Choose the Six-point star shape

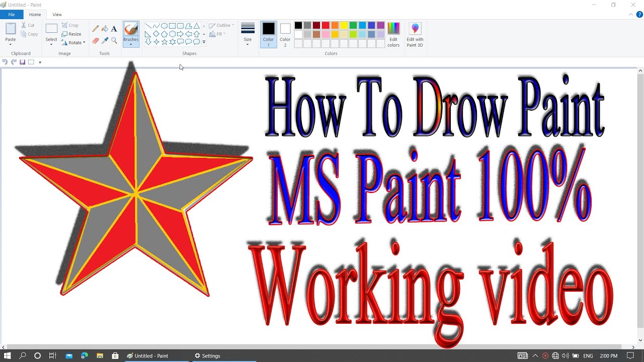coord(172,42)
